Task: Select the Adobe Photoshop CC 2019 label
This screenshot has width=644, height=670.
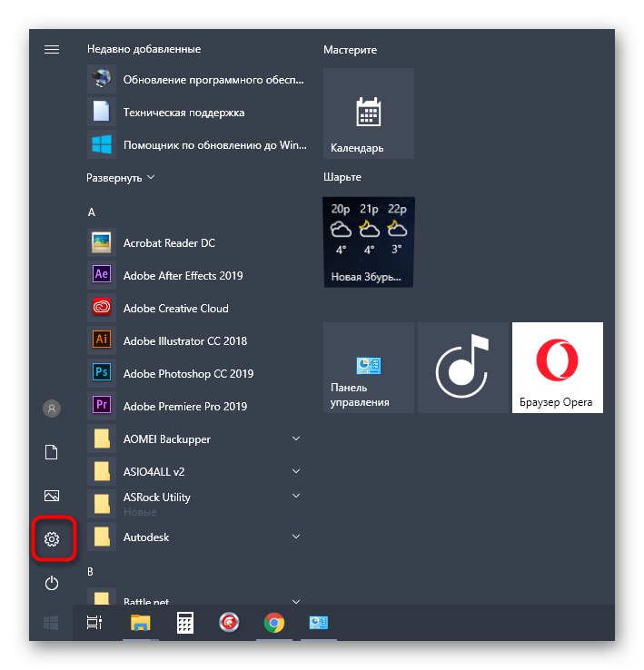Action: point(188,373)
